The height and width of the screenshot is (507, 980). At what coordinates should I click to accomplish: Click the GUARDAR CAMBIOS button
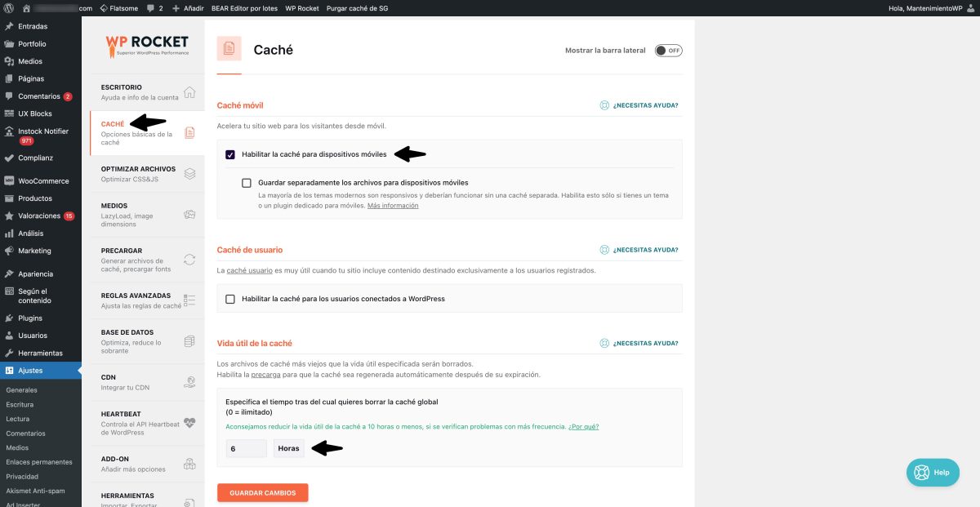pos(262,492)
